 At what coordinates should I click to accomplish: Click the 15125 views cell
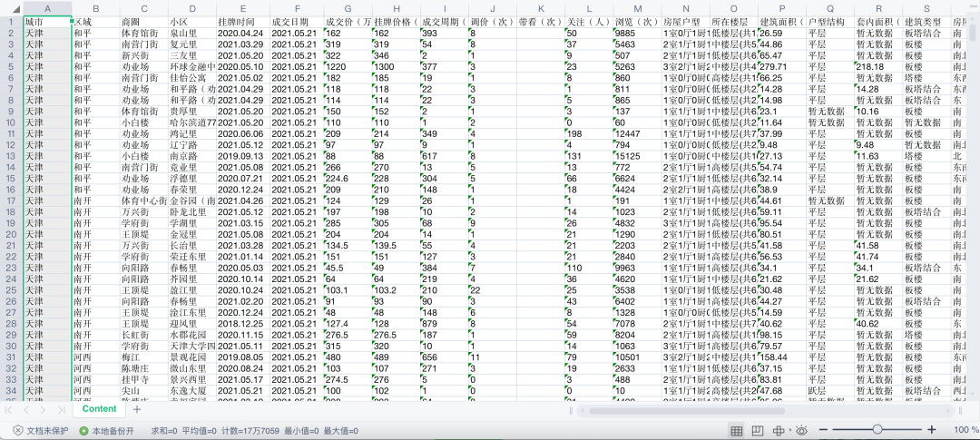[x=638, y=156]
